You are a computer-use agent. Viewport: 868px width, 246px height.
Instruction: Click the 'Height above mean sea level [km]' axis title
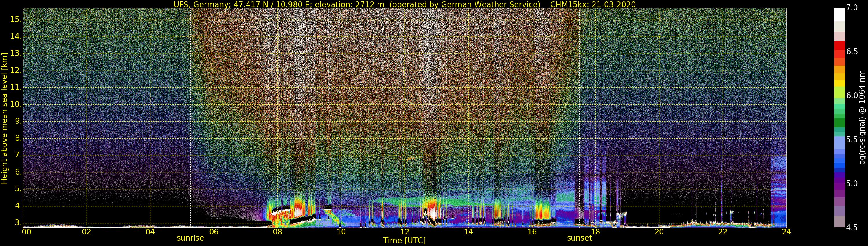click(x=4, y=118)
